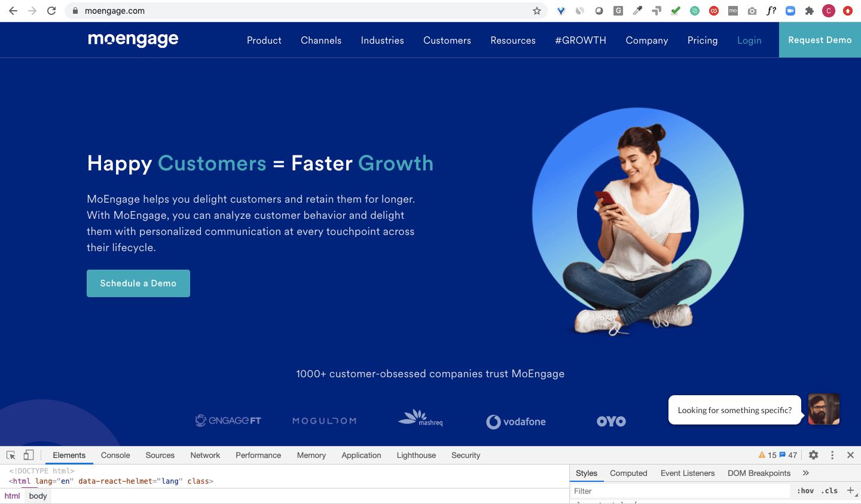Open the Performance tab
This screenshot has height=504, width=861.
tap(258, 455)
